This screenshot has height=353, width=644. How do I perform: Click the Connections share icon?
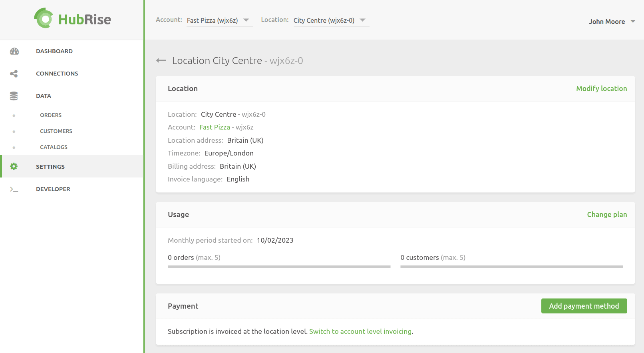14,74
